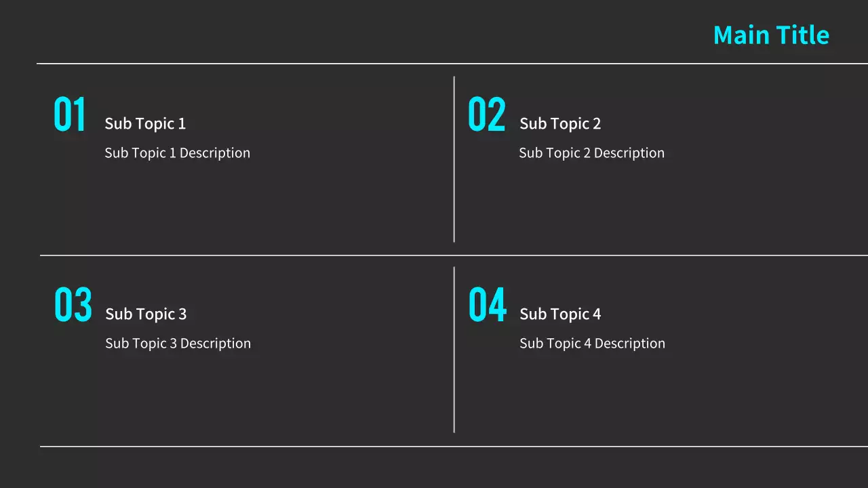Select the cyan number 04
Viewport: 868px width, 488px height.
click(x=487, y=305)
